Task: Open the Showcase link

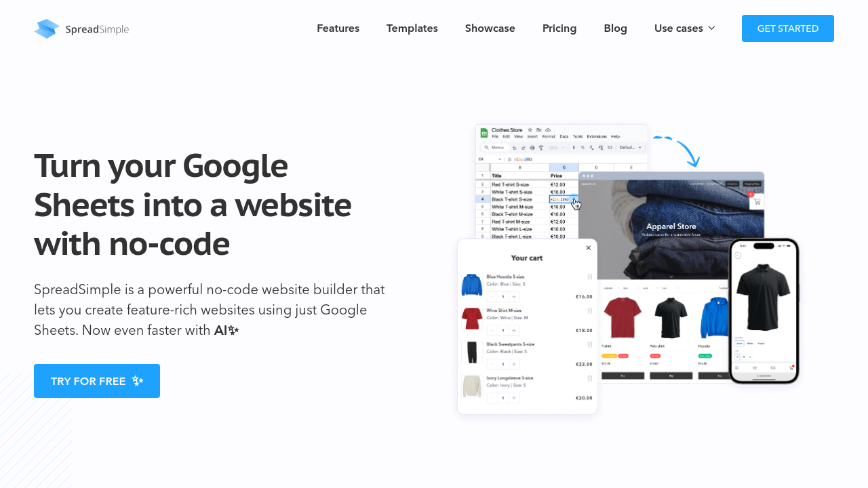Action: click(x=490, y=28)
